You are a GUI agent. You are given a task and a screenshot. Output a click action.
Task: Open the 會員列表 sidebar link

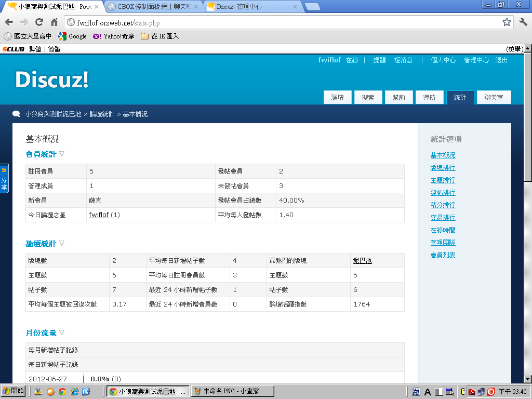click(x=443, y=255)
